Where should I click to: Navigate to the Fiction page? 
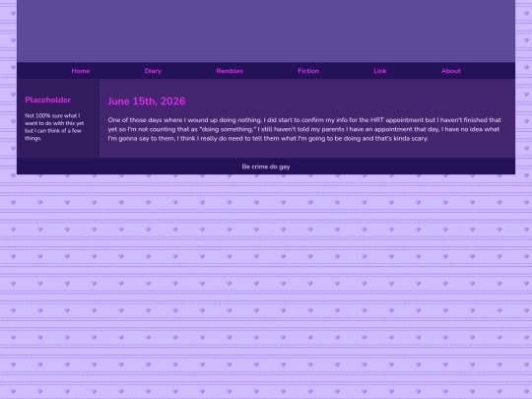[308, 71]
